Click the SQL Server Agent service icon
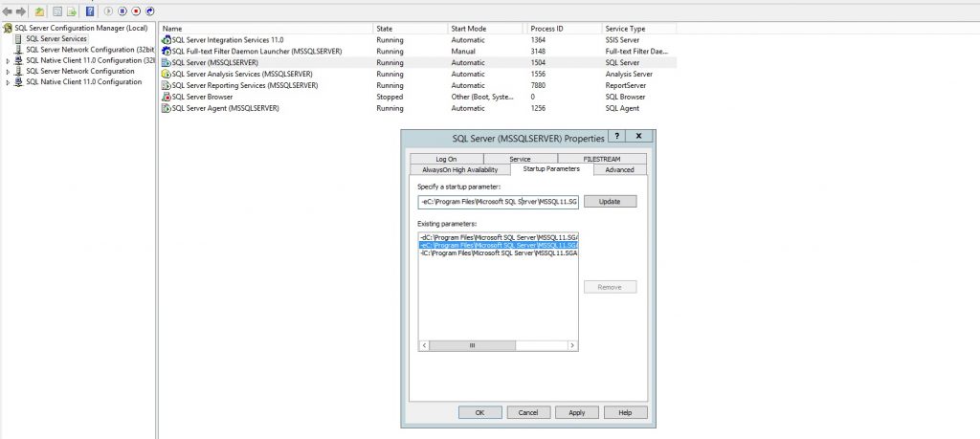Screen dimensions: 980x439 (167, 108)
